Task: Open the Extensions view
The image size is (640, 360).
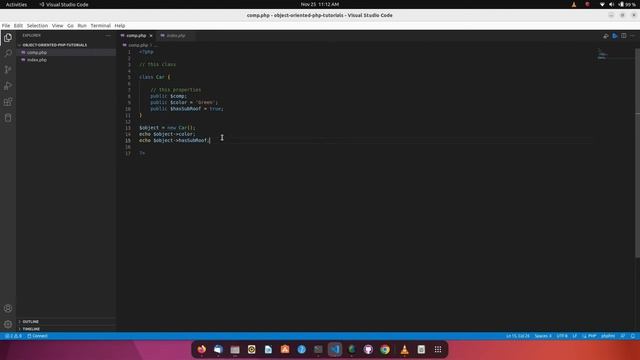Action: tap(8, 102)
